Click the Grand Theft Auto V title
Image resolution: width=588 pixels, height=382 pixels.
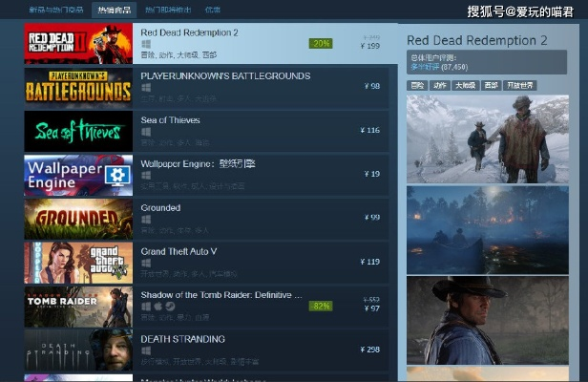[x=178, y=251]
